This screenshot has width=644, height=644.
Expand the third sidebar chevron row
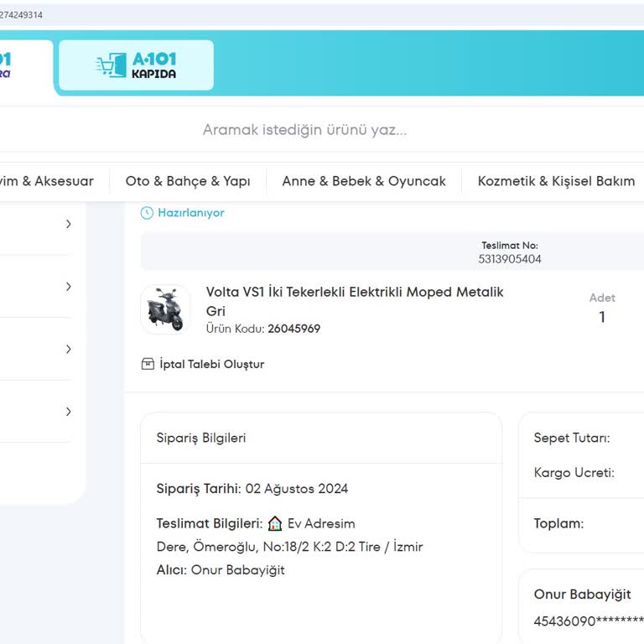point(68,349)
